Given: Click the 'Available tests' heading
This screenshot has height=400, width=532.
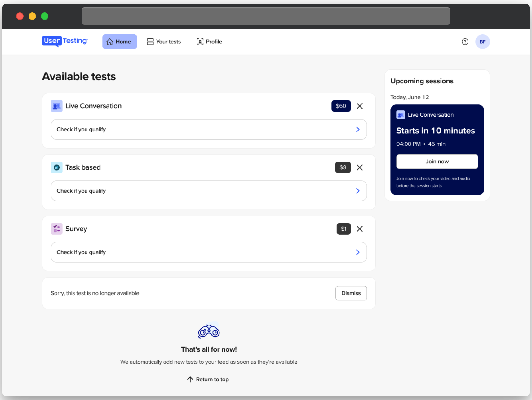Looking at the screenshot, I should [x=79, y=76].
